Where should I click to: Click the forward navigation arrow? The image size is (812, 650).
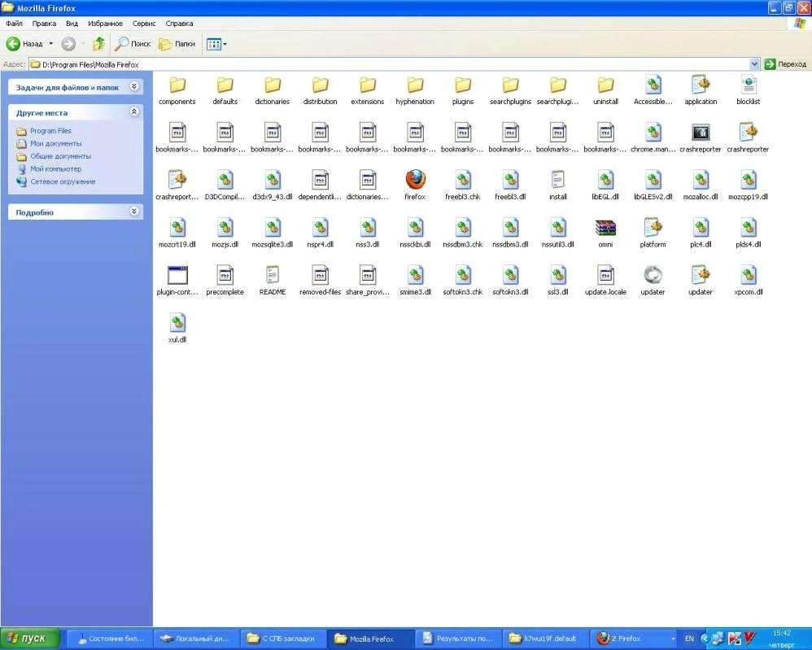[68, 44]
